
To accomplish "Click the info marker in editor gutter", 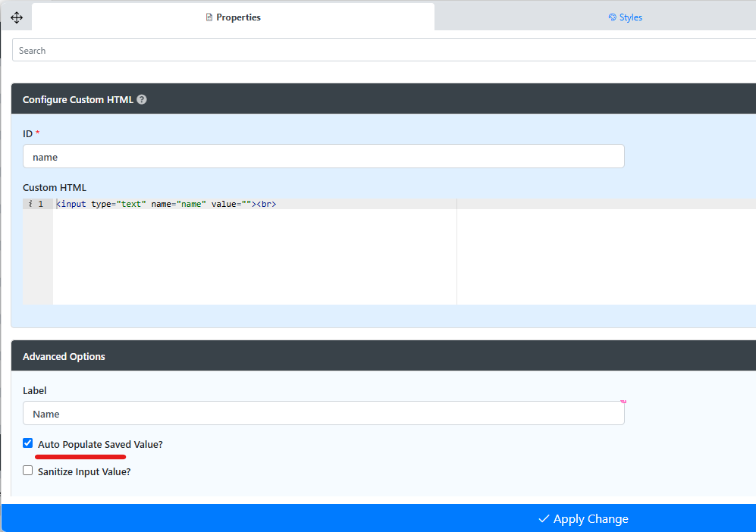I will (30, 204).
